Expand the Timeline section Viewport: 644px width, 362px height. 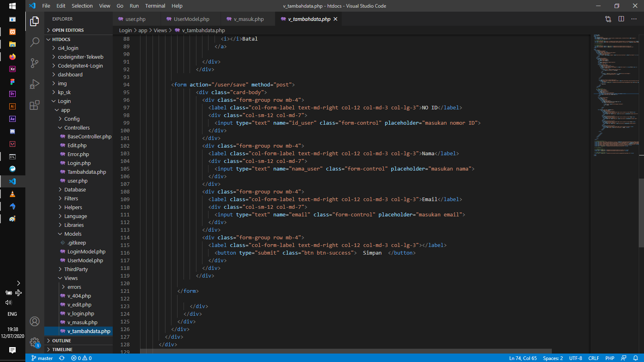pyautogui.click(x=78, y=350)
